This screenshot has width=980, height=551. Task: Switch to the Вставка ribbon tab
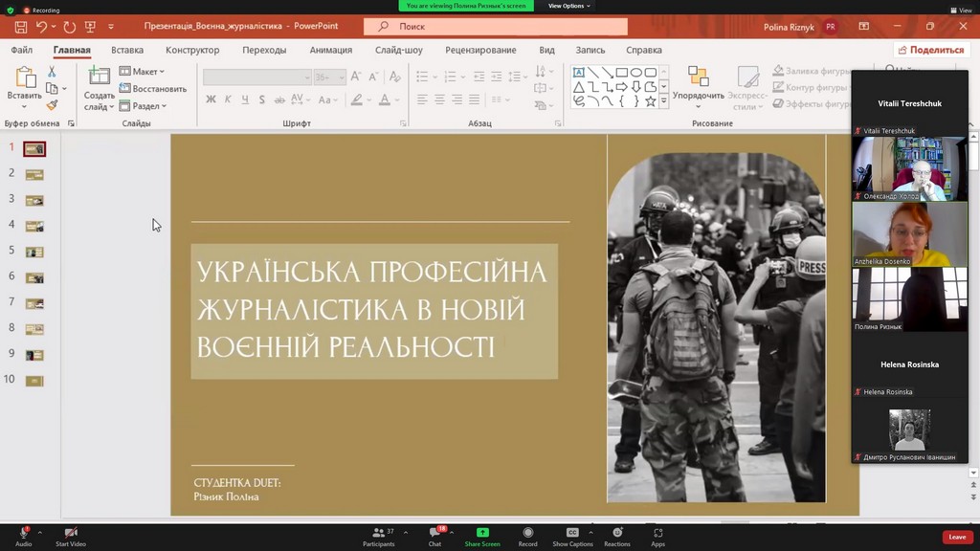tap(127, 50)
